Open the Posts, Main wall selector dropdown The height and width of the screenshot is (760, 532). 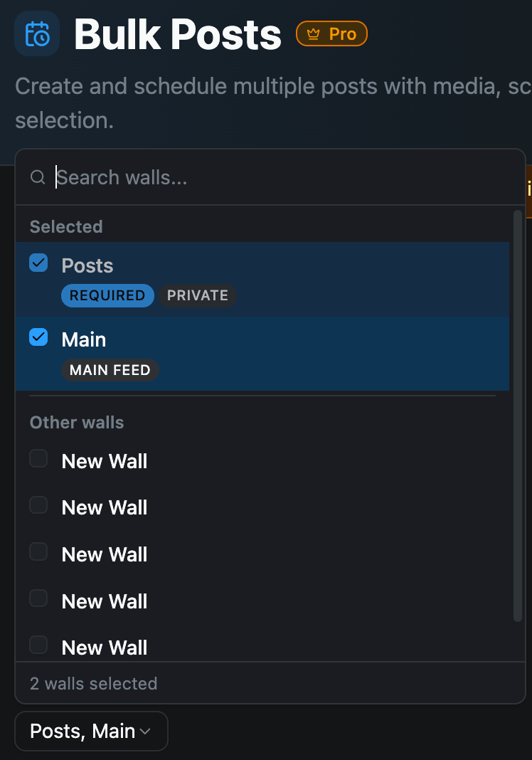91,731
